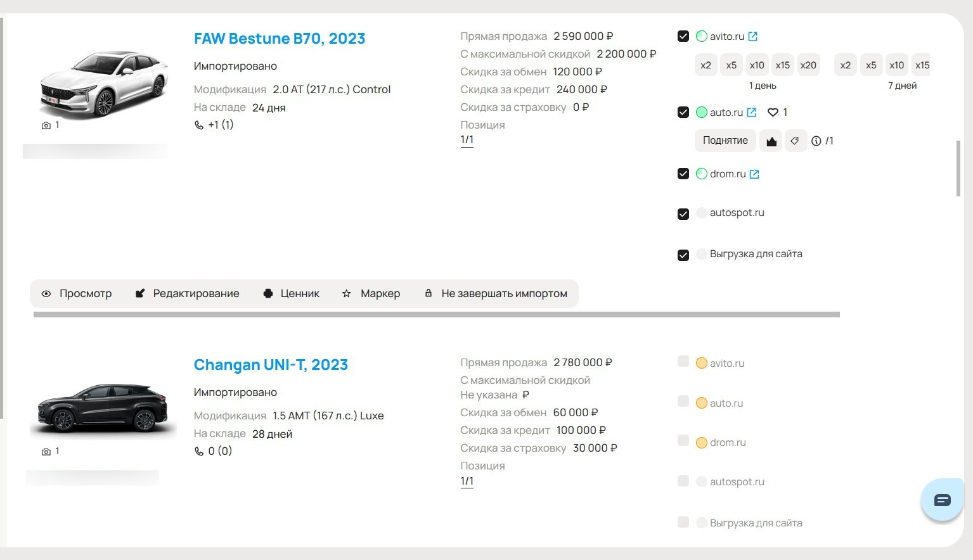Click the info circle icon beside /1
Viewport: 973px width, 560px height.
pos(816,141)
